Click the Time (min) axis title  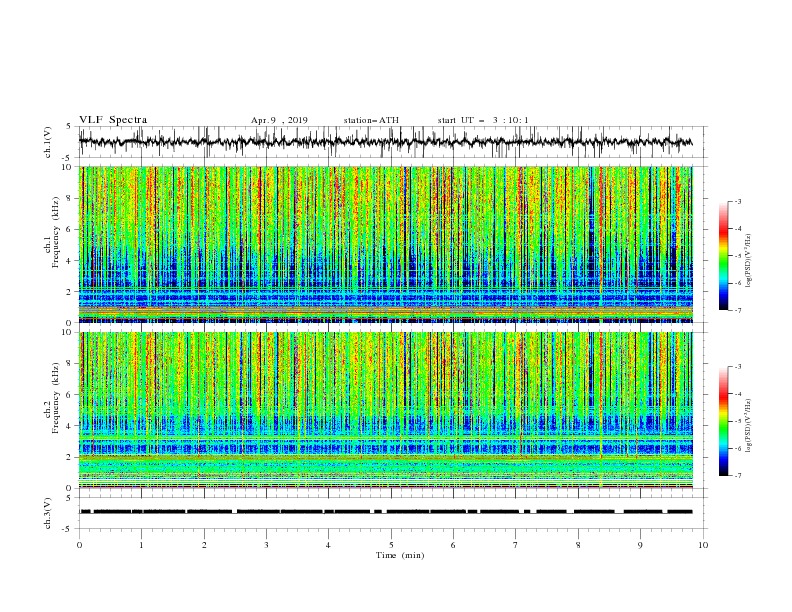click(x=400, y=555)
